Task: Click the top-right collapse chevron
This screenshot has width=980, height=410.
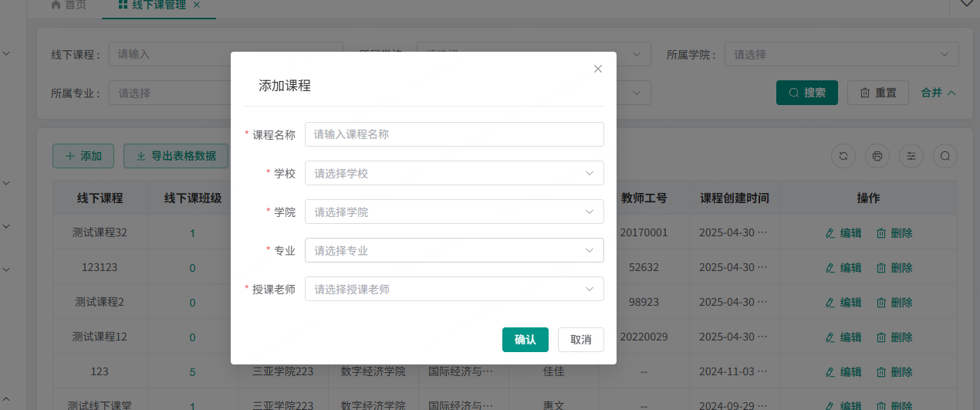Action: 966,4
